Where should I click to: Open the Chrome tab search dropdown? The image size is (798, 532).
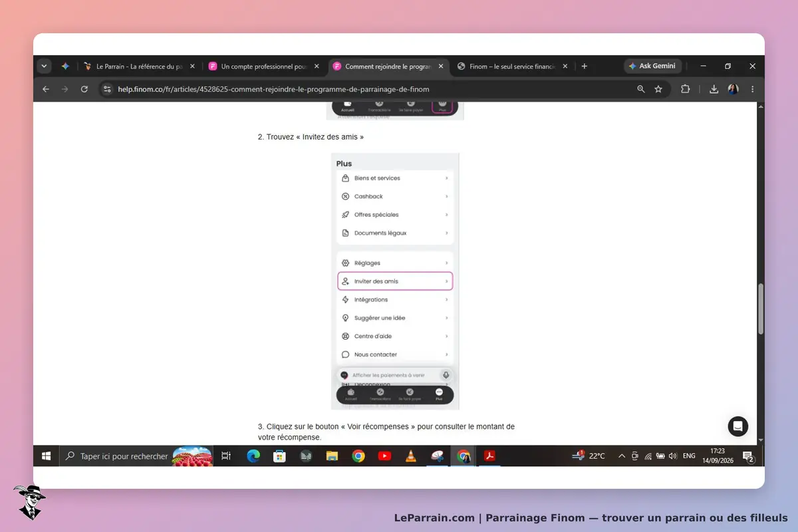(44, 66)
